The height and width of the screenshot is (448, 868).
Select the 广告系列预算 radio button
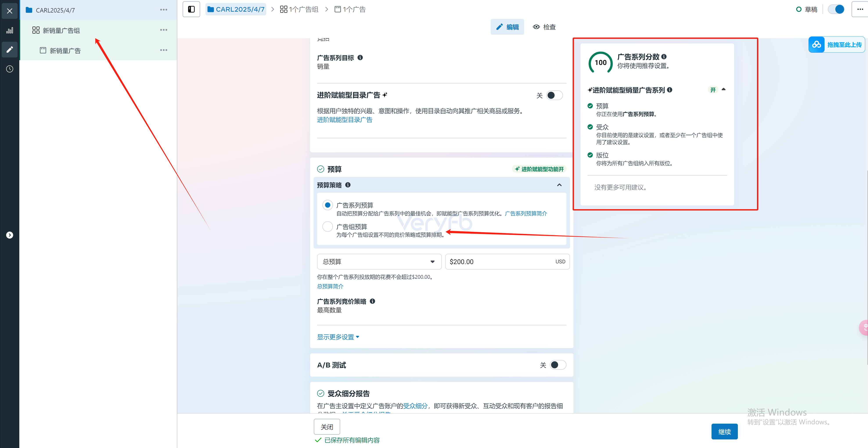click(x=327, y=205)
